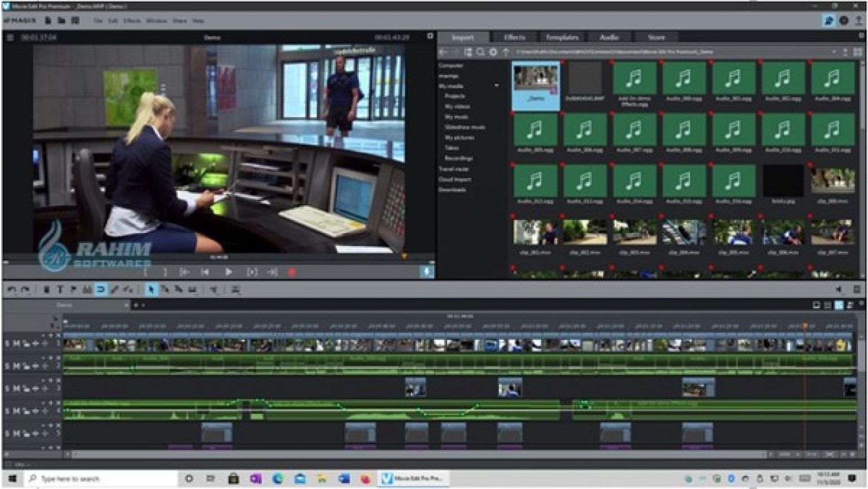868x489 pixels.
Task: Select the mouse pointer tool for single objects
Action: (x=151, y=289)
